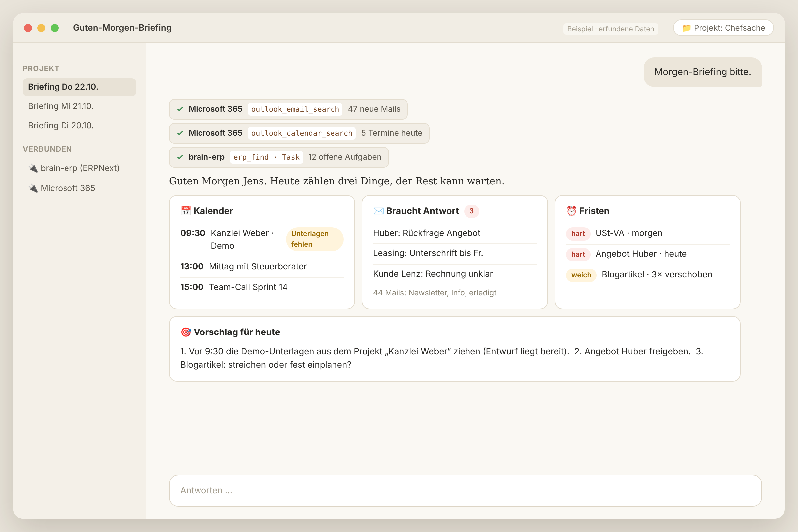Click the plug icon beside brain-erp (ERPNext)
Image resolution: width=798 pixels, height=532 pixels.
click(x=33, y=168)
